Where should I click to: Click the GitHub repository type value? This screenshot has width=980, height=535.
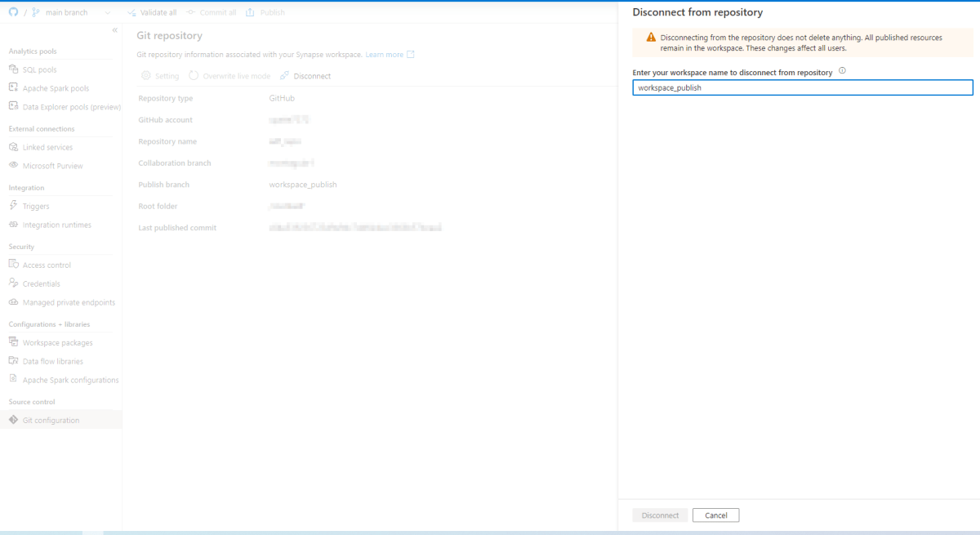click(x=282, y=98)
